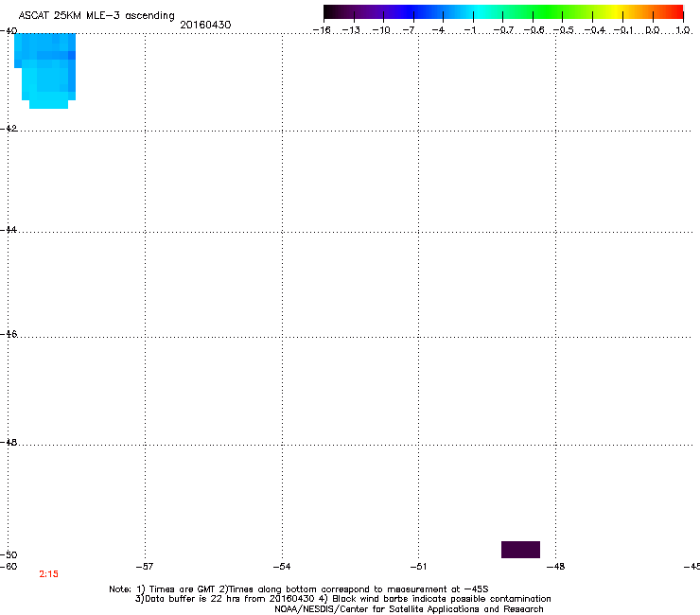
Task: Click the light blue data patch near -40 latitude
Action: 45,71
